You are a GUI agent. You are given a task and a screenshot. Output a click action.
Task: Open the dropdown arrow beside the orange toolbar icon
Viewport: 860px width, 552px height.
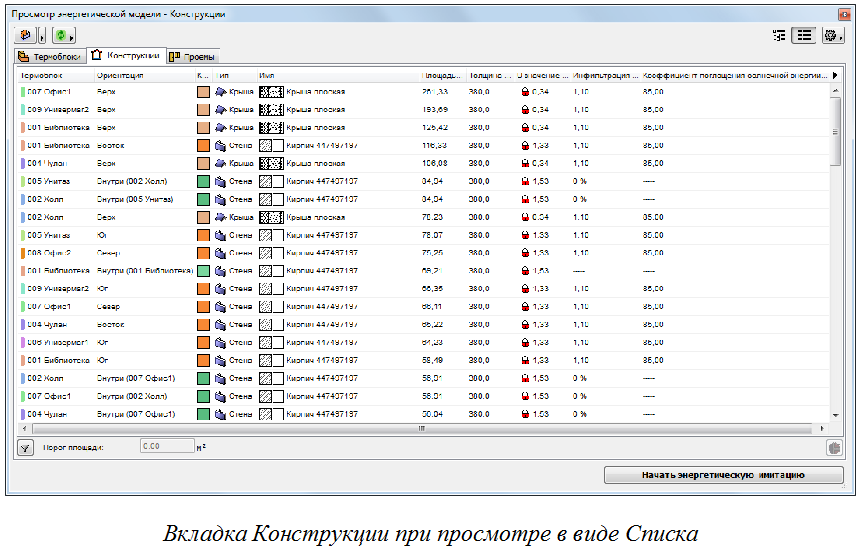42,36
